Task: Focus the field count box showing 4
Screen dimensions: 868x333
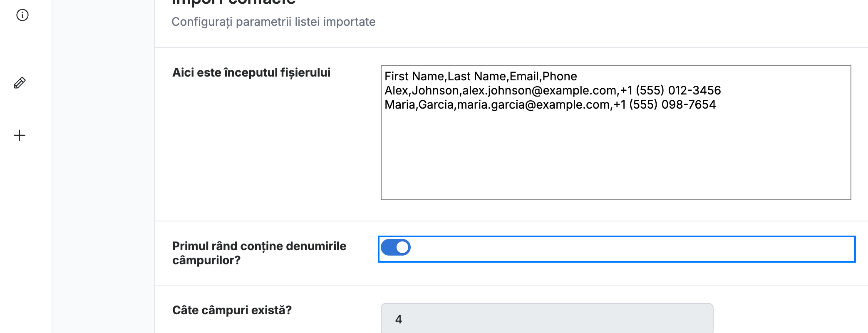Action: click(x=547, y=319)
